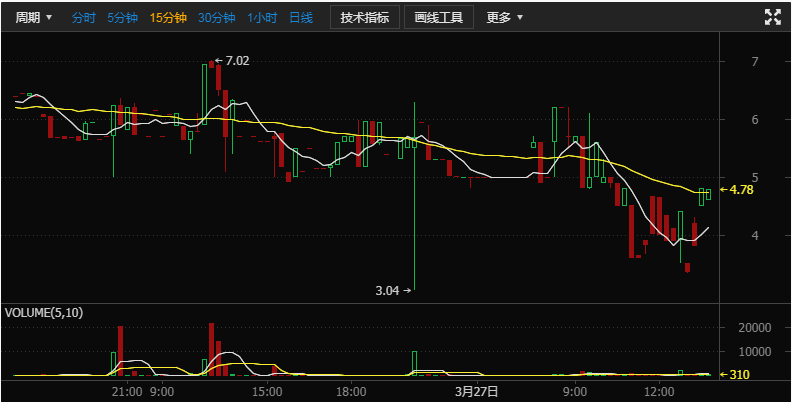
Task: Select the 5分钟 interval
Action: 122,18
